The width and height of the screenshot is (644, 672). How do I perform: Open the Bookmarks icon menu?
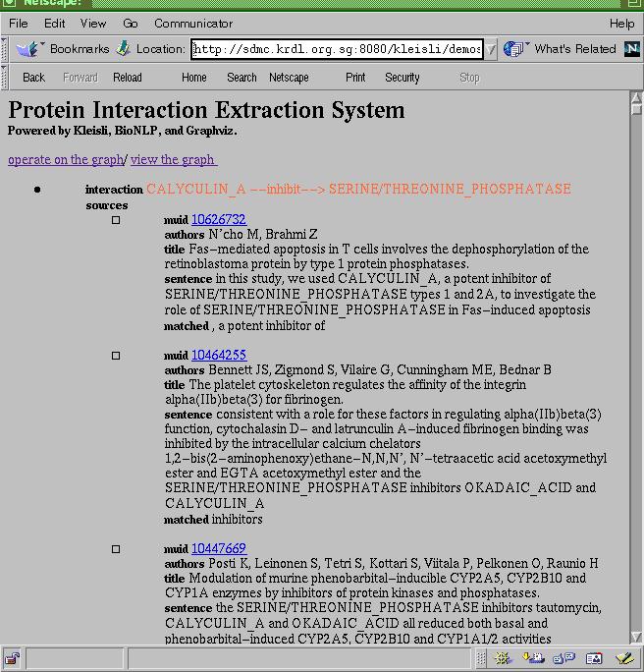(28, 49)
